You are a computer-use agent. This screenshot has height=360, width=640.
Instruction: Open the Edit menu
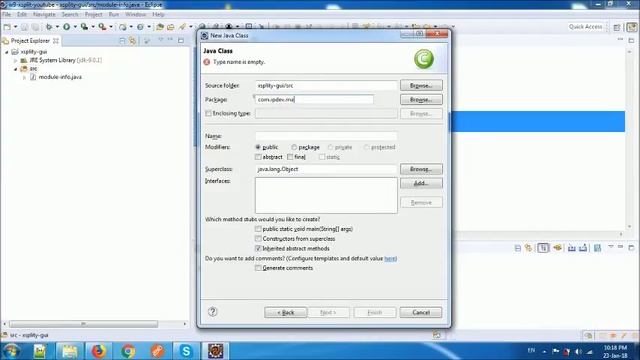(x=21, y=14)
